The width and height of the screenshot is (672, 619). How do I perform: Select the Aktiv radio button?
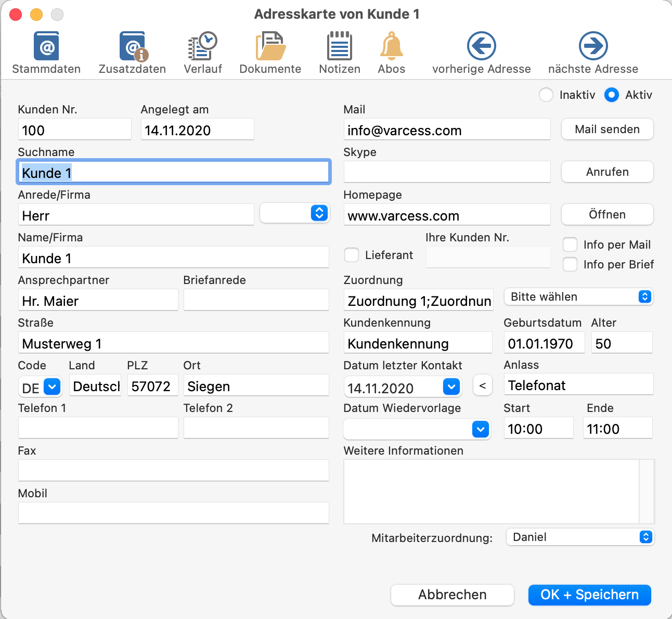tap(612, 95)
